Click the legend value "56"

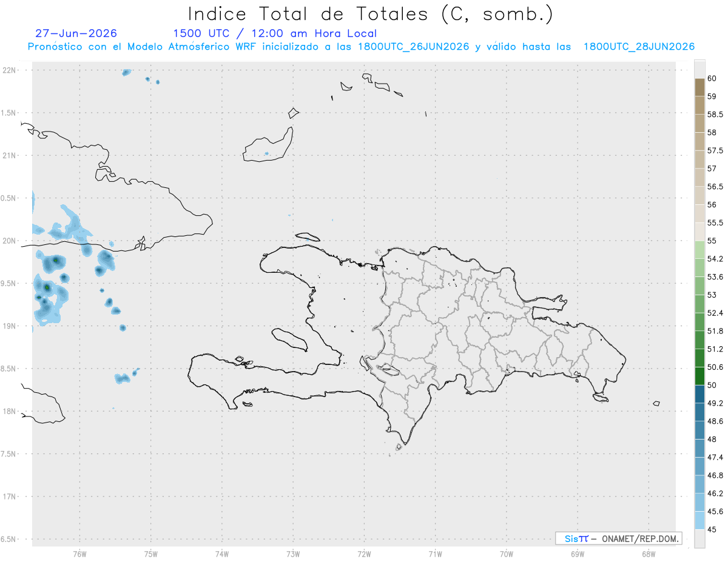coord(712,205)
